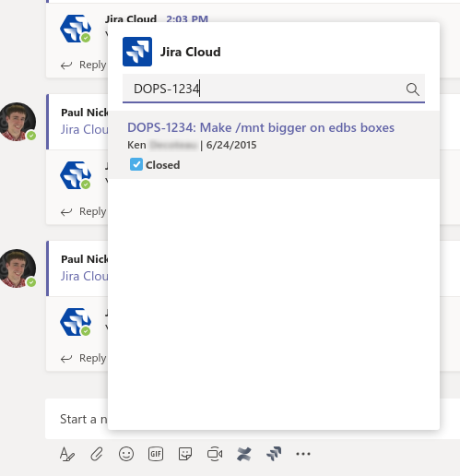Click the search magnifier in Jira popup
The image size is (460, 476).
pyautogui.click(x=412, y=89)
